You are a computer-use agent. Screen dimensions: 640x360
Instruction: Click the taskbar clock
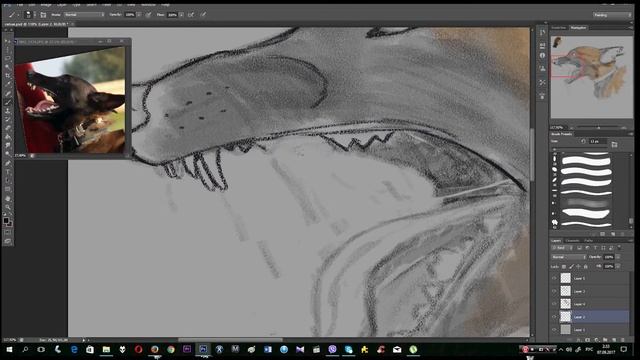click(x=606, y=349)
